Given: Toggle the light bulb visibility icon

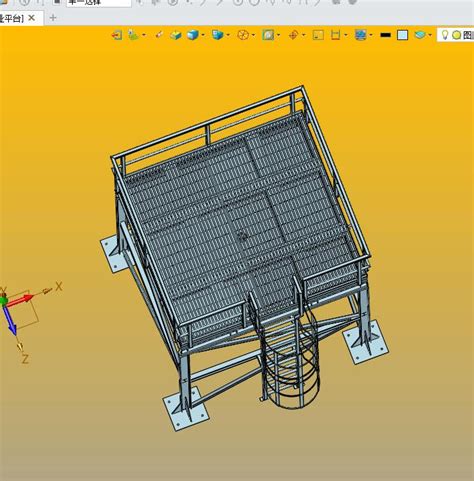Looking at the screenshot, I should [445, 35].
